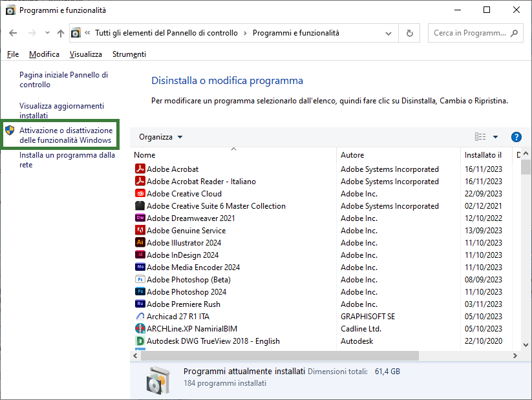532x400 pixels.
Task: Select the Adobe Photoshop 2024 name text
Action: (x=187, y=292)
